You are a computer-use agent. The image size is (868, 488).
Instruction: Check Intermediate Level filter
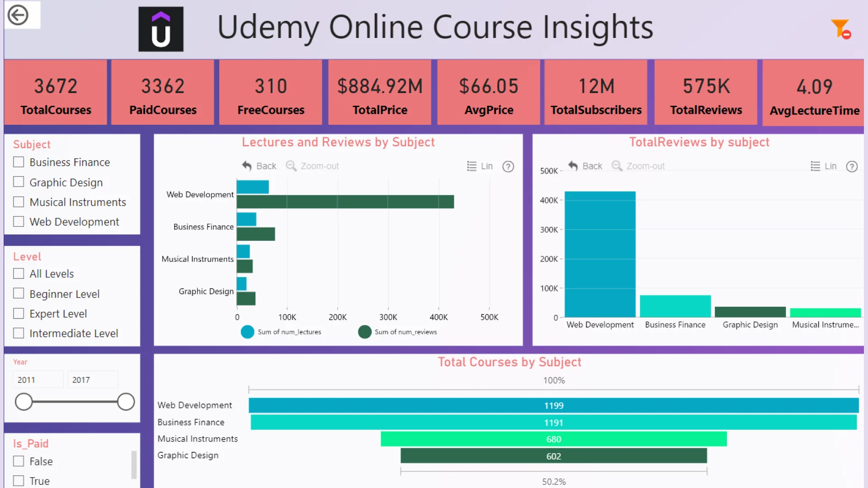click(x=19, y=333)
